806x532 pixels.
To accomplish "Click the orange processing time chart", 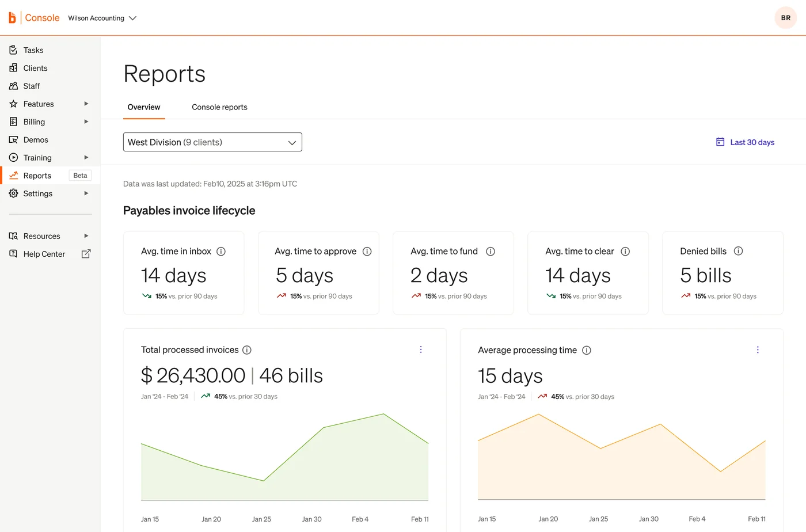I will (x=622, y=457).
